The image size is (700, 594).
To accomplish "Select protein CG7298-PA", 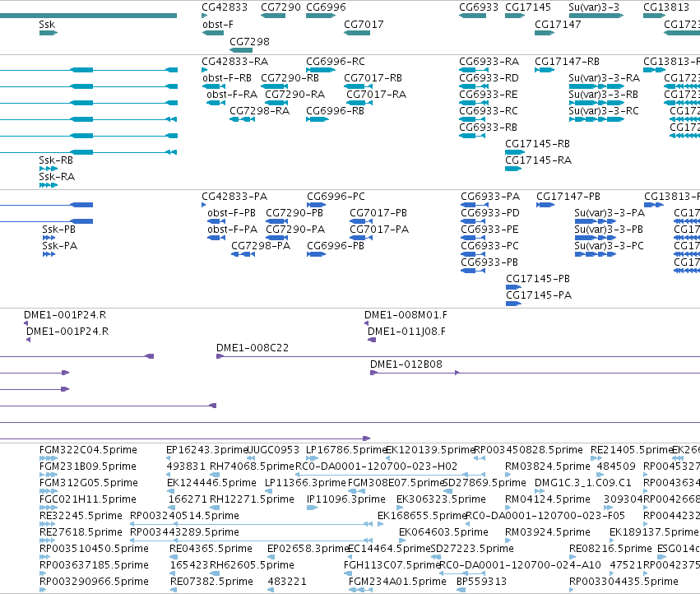I will coord(261,246).
